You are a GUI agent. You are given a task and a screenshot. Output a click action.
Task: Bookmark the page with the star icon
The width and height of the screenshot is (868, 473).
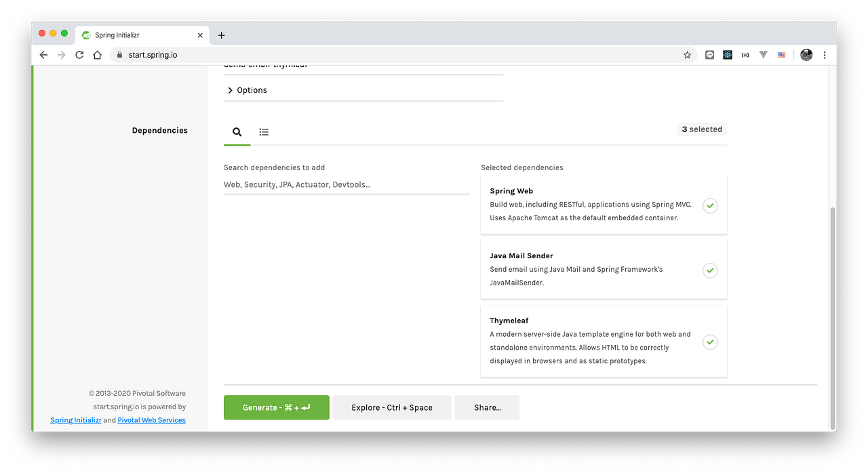(687, 55)
